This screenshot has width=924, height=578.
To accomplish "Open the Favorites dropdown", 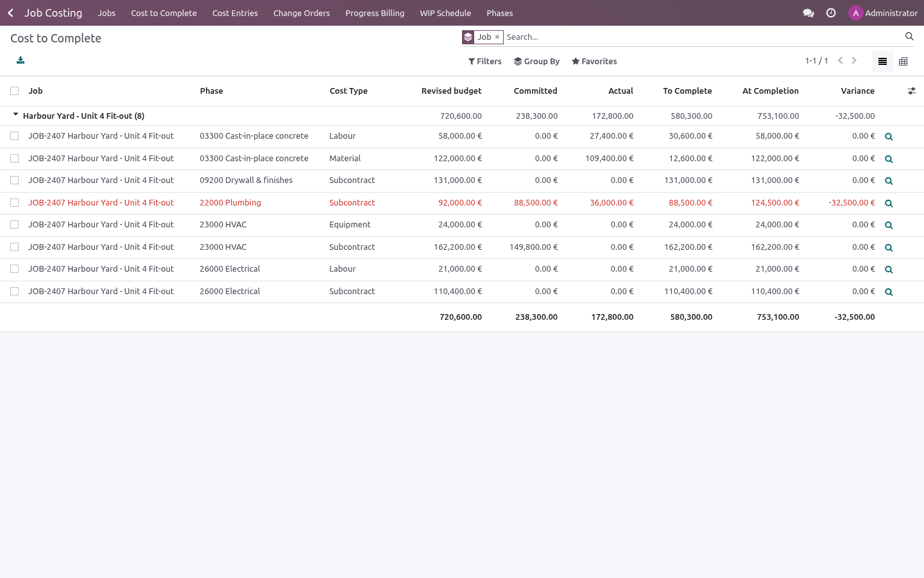I will tap(594, 62).
